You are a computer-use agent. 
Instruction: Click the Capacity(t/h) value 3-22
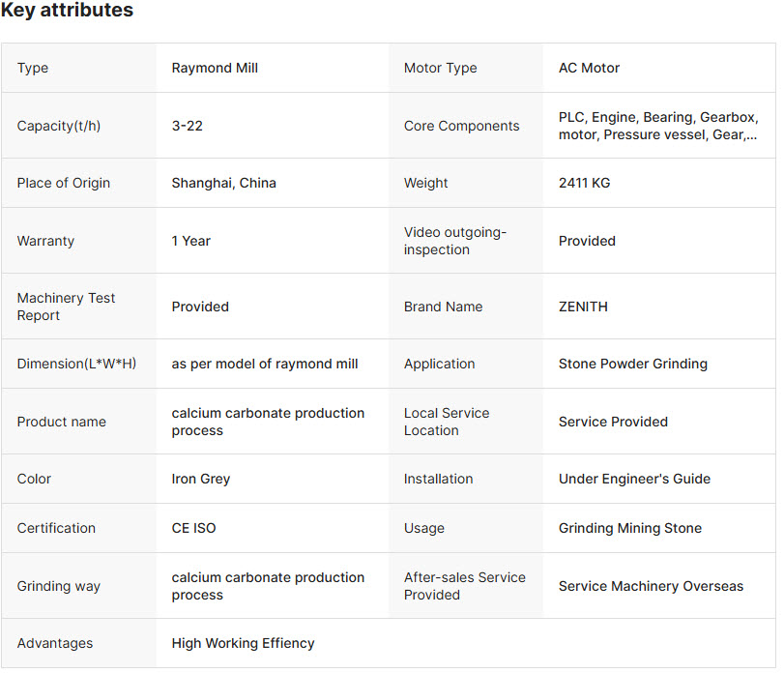(187, 126)
